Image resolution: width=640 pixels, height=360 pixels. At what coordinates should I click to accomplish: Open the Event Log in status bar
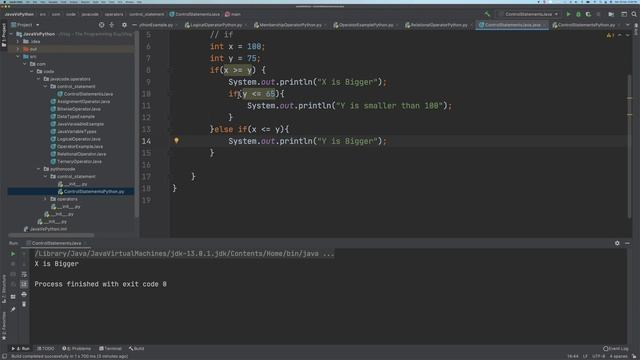tap(616, 349)
